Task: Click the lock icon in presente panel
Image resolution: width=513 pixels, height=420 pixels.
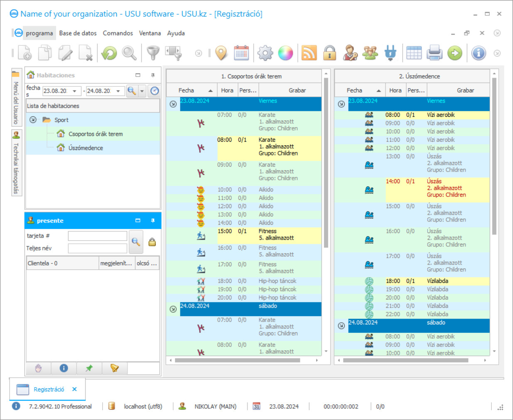Action: point(152,242)
